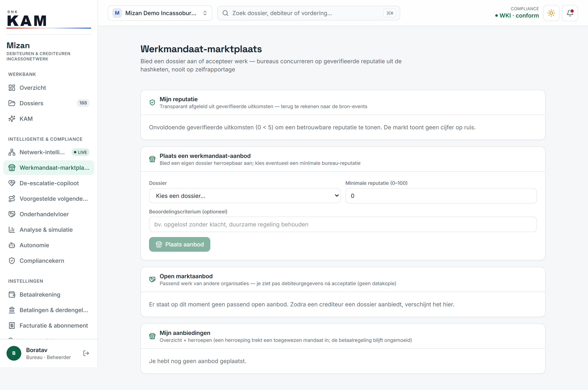Click the ⌘K shortcut badge

coord(390,13)
